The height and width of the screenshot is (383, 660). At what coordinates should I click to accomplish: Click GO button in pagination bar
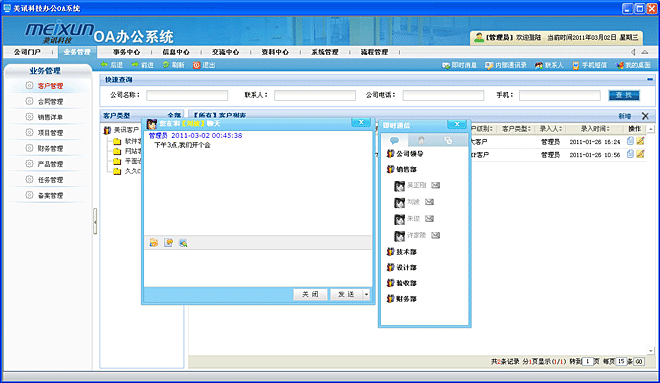tap(639, 362)
